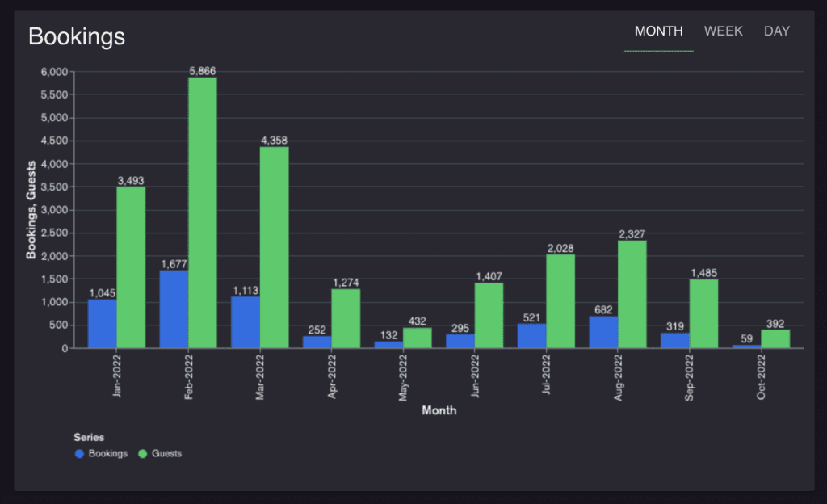The height and width of the screenshot is (504, 827).
Task: Switch to the MONTH tab
Action: (x=658, y=31)
